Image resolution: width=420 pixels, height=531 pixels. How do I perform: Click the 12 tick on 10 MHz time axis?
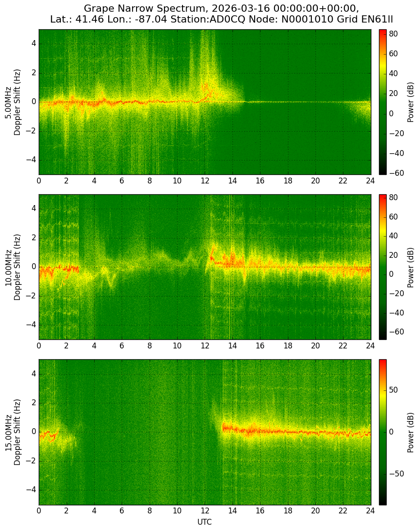click(205, 346)
